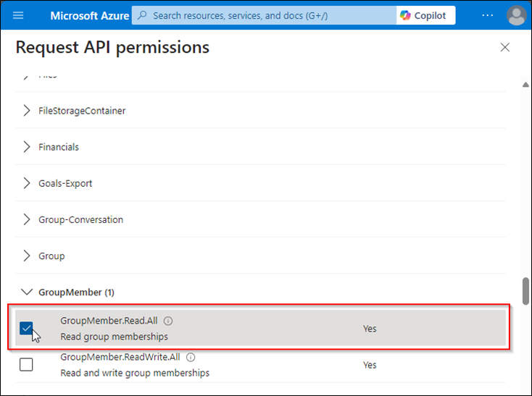
Task: Click the Financials label
Action: tap(59, 147)
